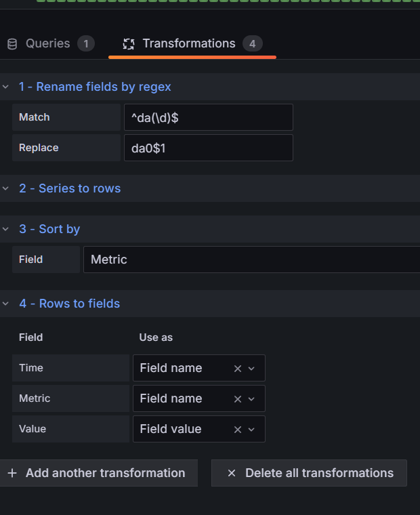Open the Time Use as dropdown
Viewport: 420px width, 515px height.
(x=251, y=369)
